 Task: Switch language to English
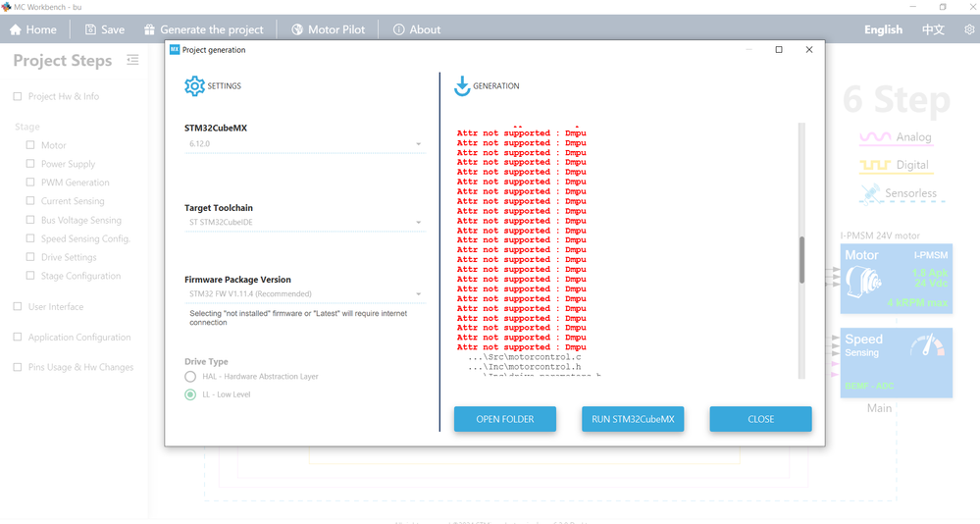(883, 29)
